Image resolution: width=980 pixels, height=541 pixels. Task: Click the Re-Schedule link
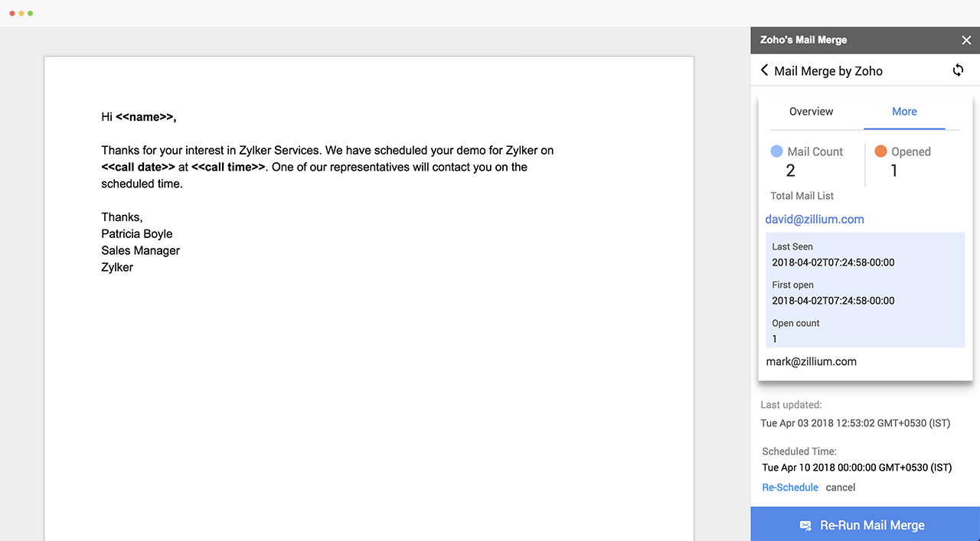click(790, 487)
